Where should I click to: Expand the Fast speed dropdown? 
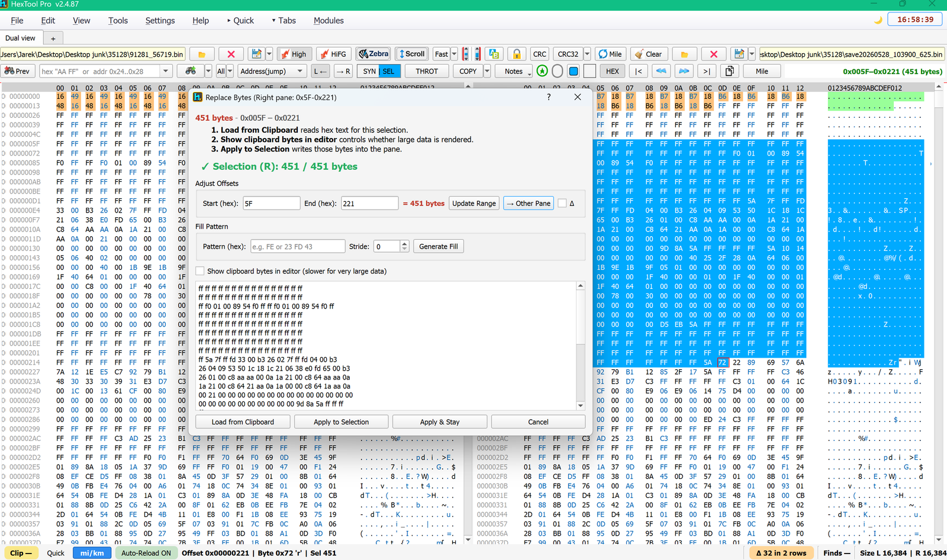[454, 54]
